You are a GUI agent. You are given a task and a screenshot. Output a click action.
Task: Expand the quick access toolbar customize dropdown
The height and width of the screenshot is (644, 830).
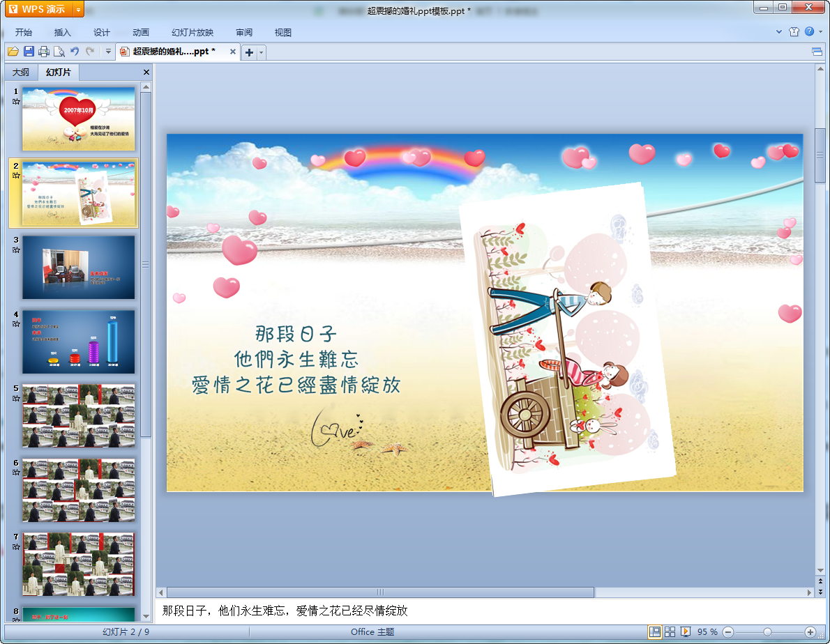click(108, 52)
